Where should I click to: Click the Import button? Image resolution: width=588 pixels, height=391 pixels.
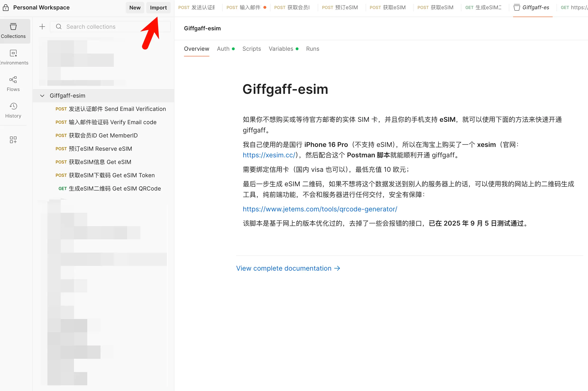point(158,8)
